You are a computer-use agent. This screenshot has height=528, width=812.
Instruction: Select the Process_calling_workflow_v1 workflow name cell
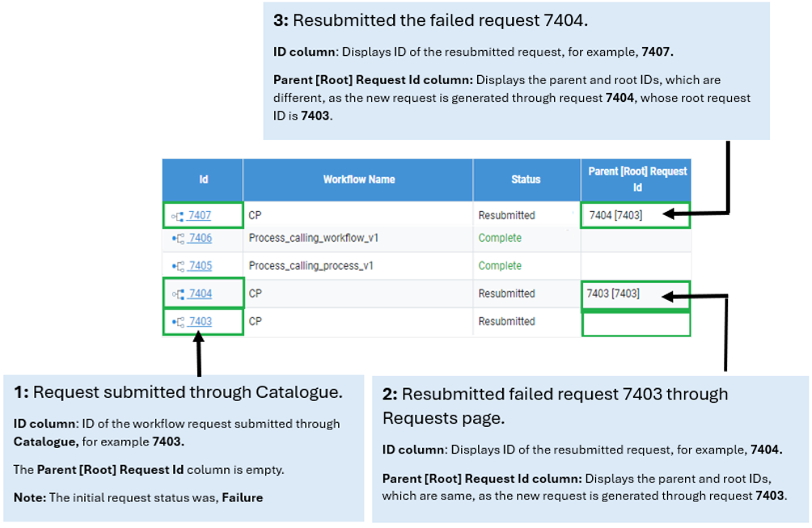click(x=314, y=239)
